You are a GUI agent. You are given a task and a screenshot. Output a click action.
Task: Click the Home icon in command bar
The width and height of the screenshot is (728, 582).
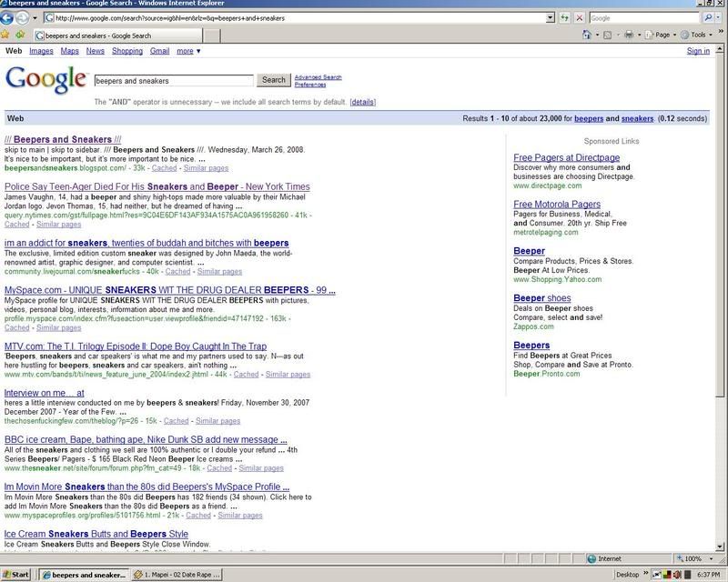(587, 35)
